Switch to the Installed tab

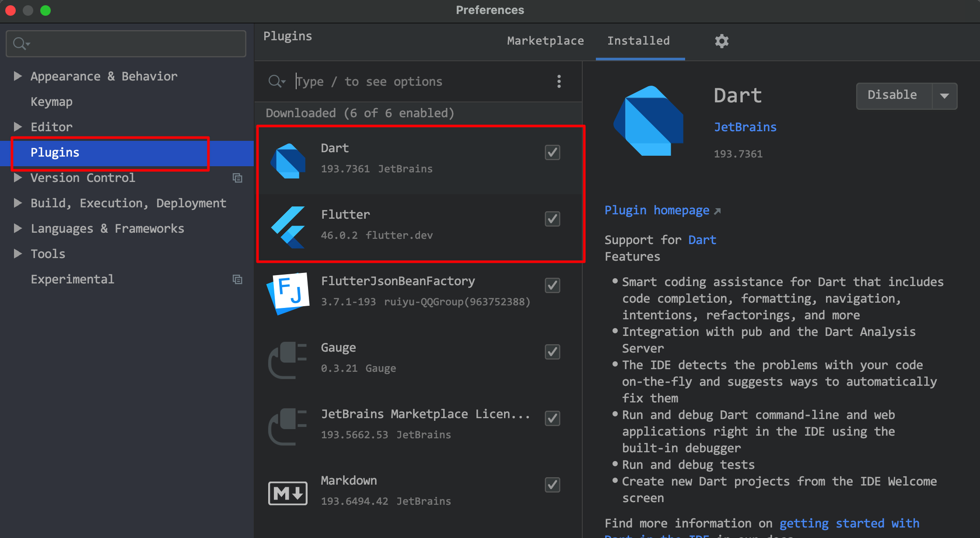click(638, 41)
